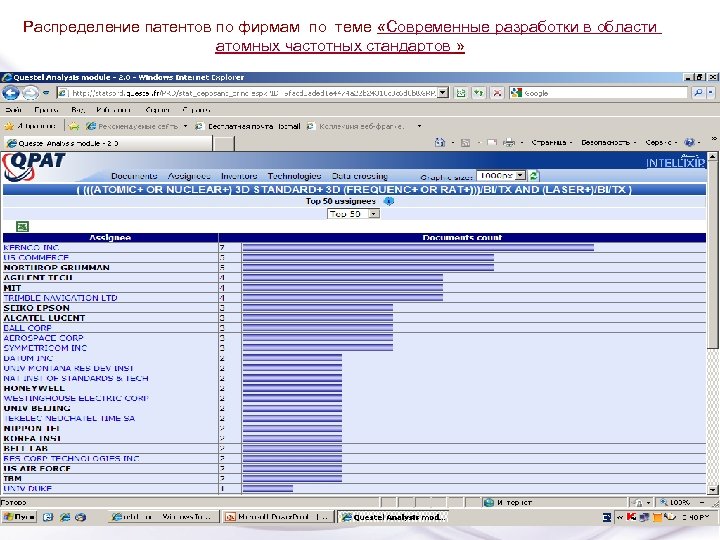Click the browser Back arrow button

[10, 93]
